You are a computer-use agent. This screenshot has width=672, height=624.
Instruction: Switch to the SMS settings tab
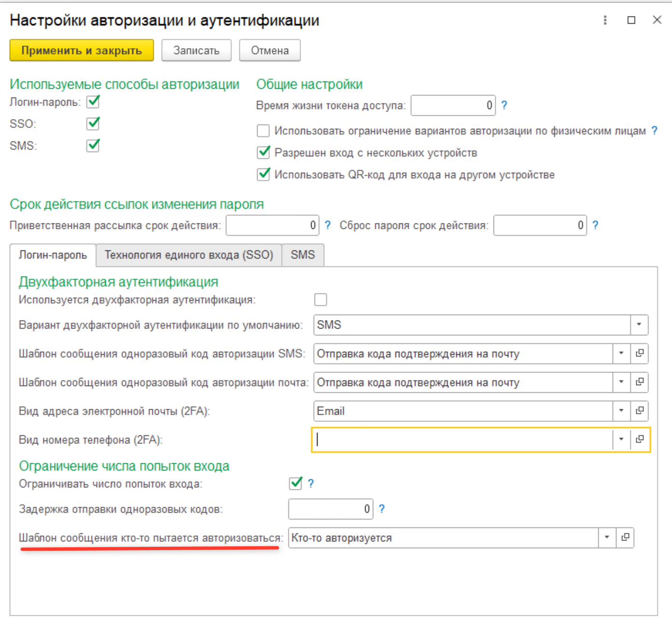(x=302, y=255)
